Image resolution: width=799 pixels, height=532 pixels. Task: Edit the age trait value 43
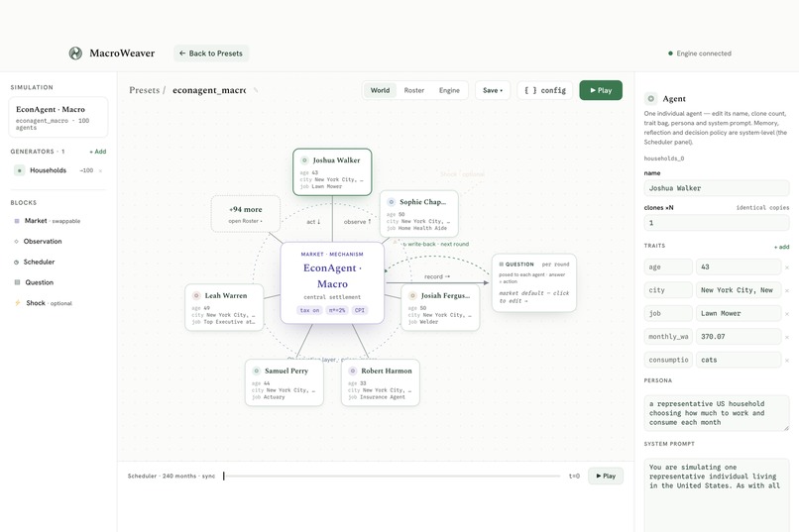[x=739, y=266]
